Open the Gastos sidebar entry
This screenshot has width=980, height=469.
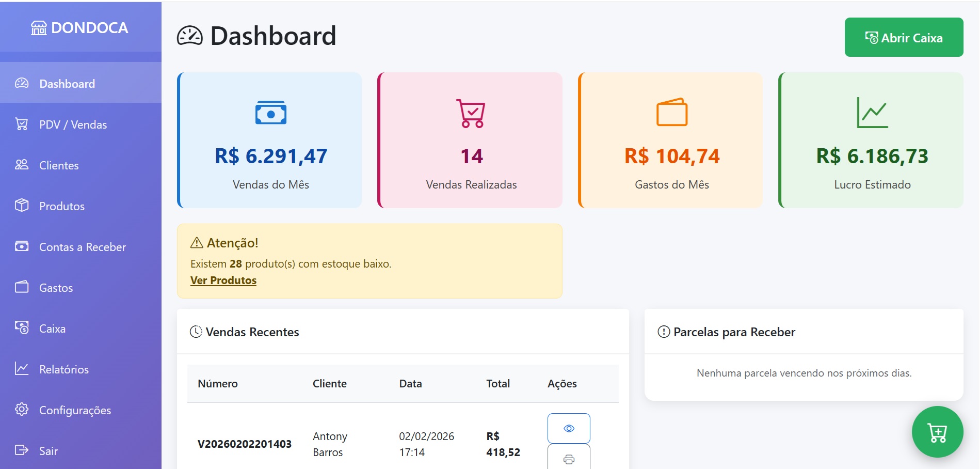[x=56, y=288]
